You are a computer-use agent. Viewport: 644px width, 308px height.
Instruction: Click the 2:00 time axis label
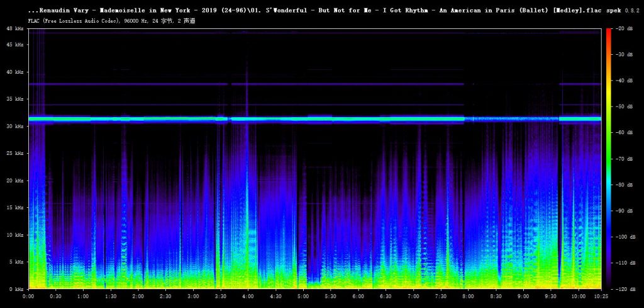tap(138, 296)
